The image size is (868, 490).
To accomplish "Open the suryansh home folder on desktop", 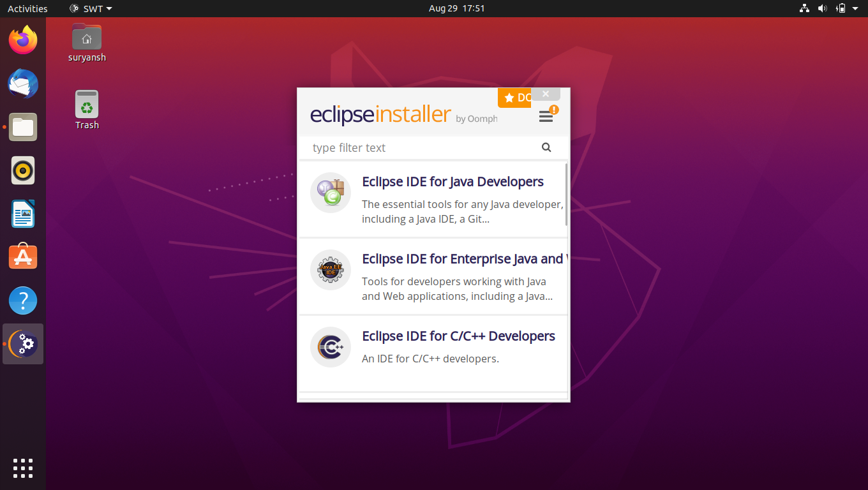I will (x=87, y=43).
